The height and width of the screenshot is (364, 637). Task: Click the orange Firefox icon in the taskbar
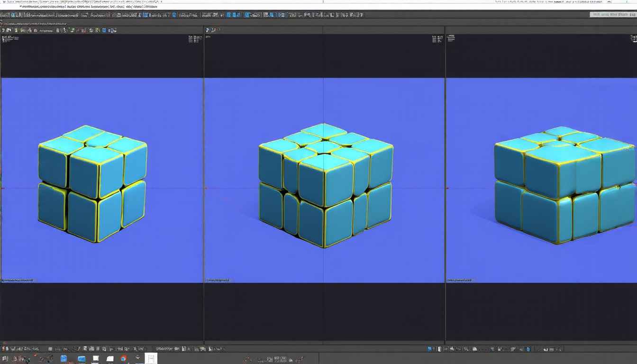point(124,359)
